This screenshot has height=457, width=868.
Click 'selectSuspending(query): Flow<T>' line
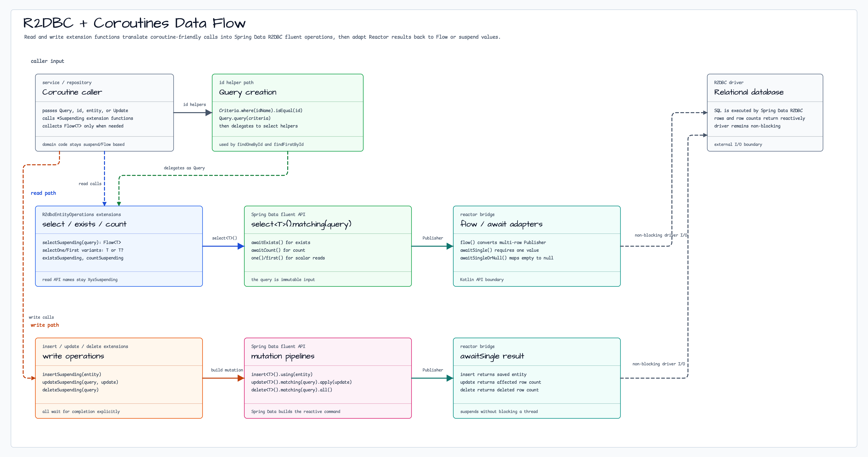point(81,242)
